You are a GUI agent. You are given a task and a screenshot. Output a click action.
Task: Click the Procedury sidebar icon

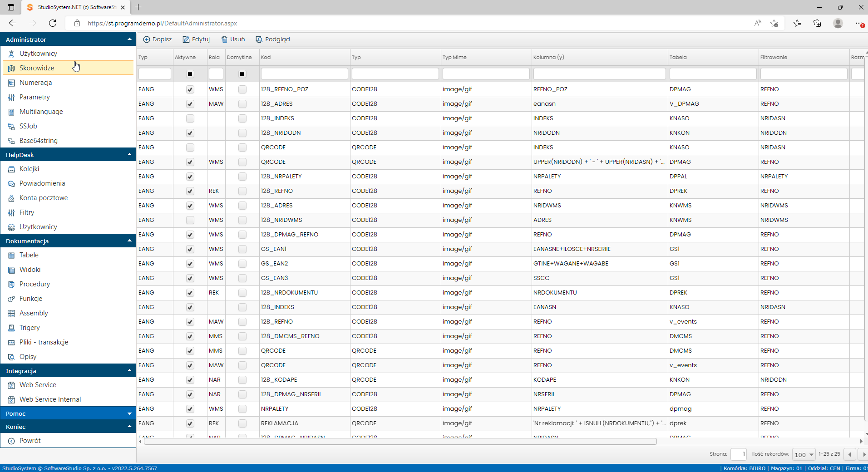pyautogui.click(x=11, y=285)
